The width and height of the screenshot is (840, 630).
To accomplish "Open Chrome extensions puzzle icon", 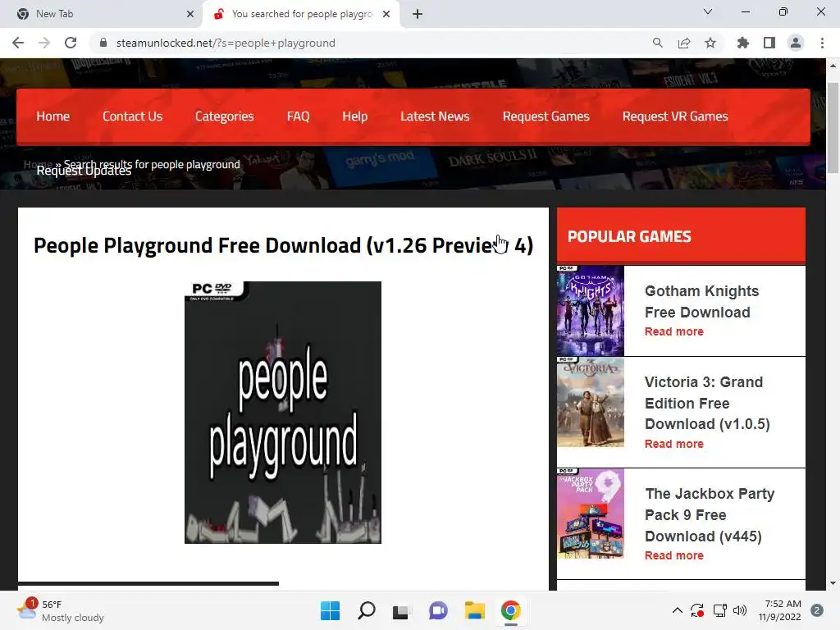I will (x=742, y=43).
